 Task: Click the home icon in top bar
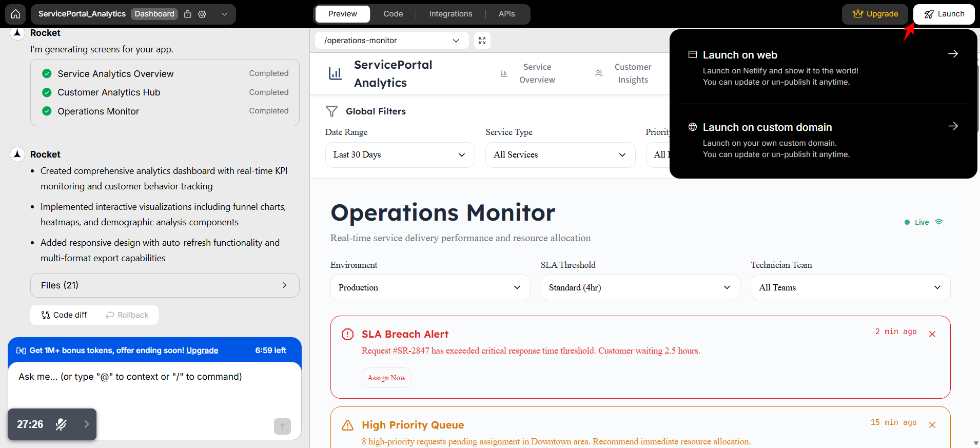(15, 14)
